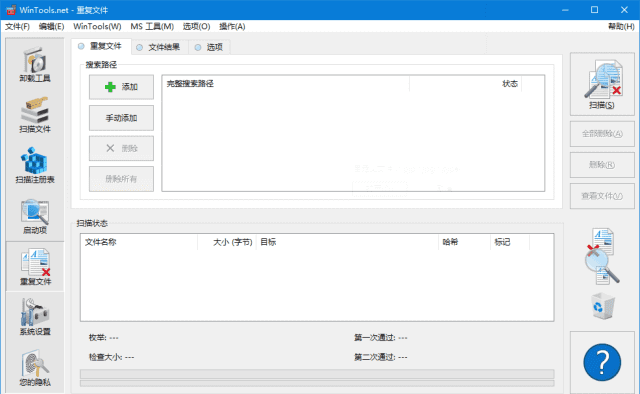Maximize the WinTools.net window
Image resolution: width=640 pixels, height=394 pixels.
(x=594, y=10)
